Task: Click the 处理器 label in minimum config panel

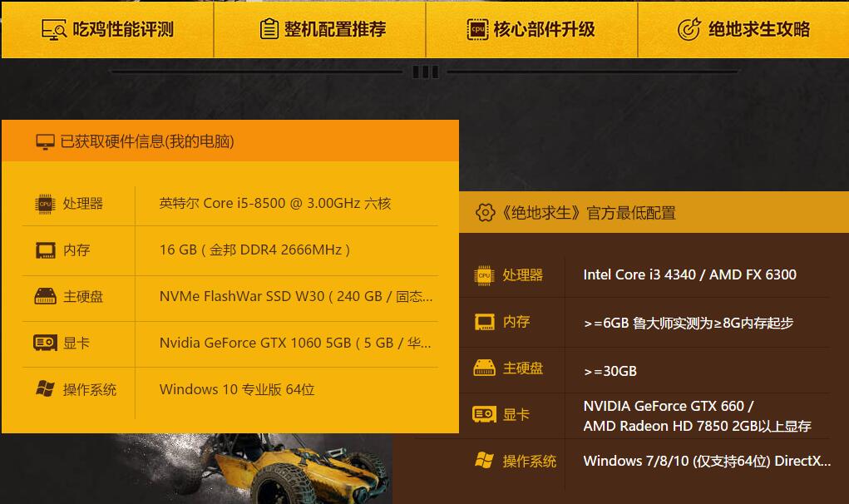Action: click(522, 275)
